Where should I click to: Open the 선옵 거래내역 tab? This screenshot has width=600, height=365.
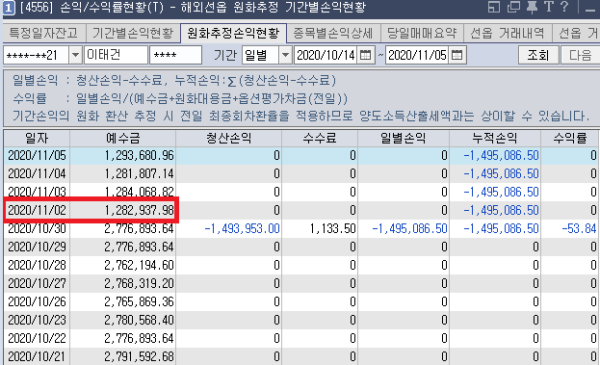507,33
